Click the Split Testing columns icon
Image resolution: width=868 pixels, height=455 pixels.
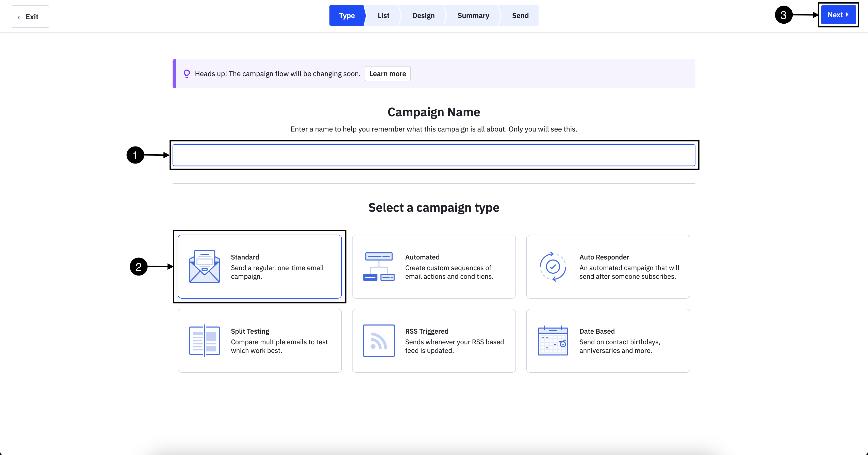(205, 340)
